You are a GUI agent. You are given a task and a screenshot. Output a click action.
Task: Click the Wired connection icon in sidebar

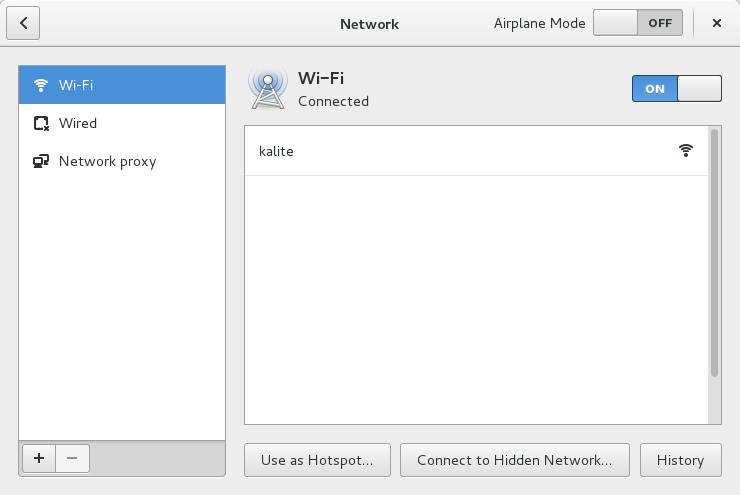(41, 123)
